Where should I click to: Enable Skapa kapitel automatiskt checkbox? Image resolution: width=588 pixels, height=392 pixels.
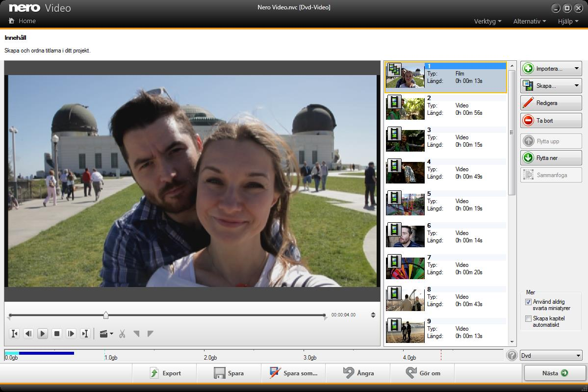coord(528,318)
